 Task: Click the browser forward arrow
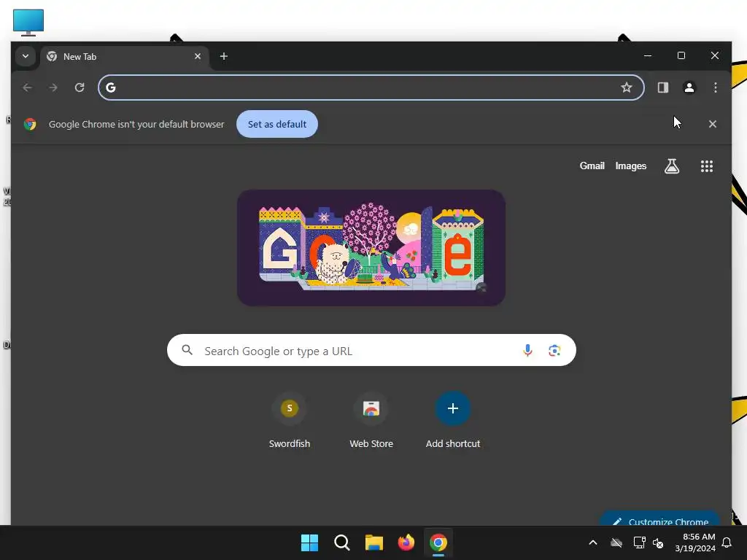(53, 87)
